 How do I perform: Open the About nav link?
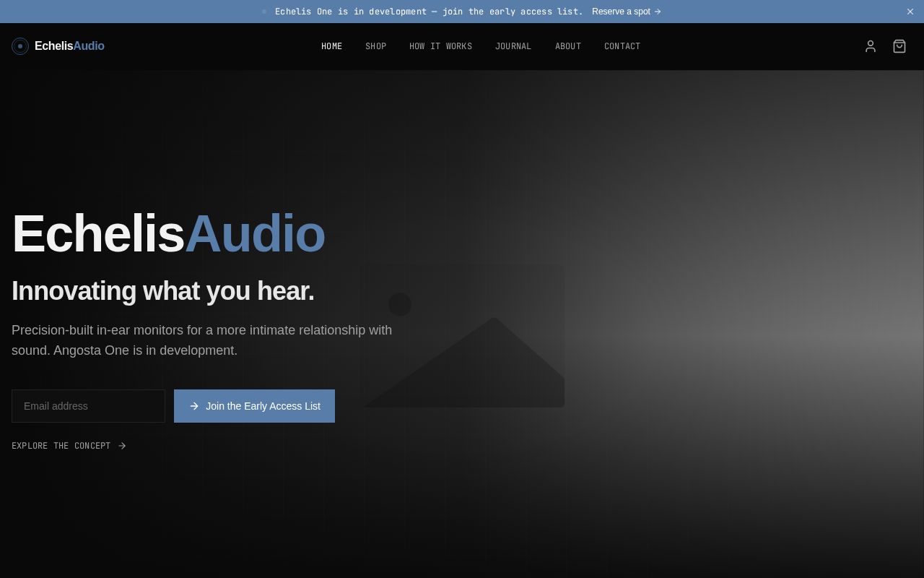tap(568, 46)
